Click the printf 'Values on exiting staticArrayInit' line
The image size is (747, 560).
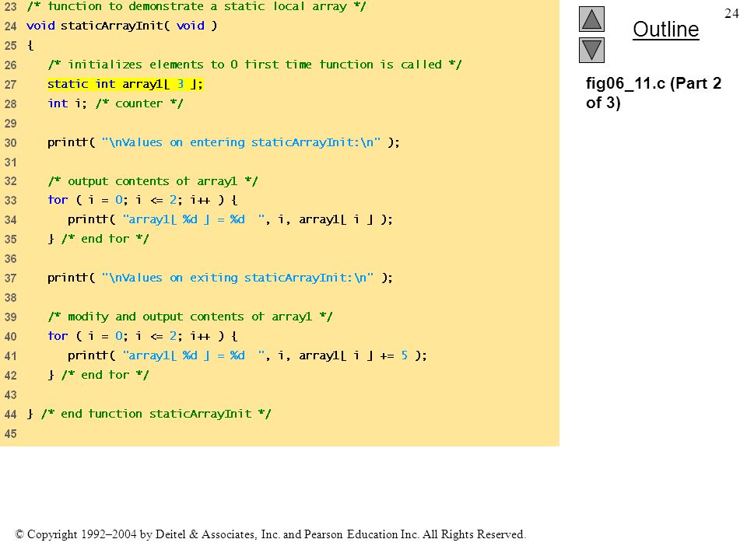coord(220,278)
